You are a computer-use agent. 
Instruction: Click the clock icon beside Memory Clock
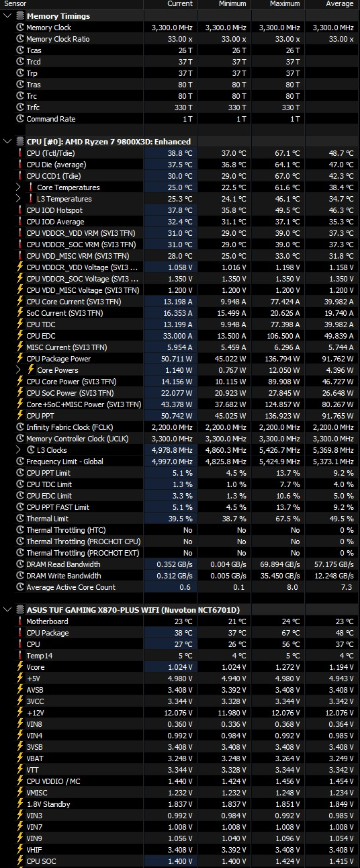pyautogui.click(x=20, y=28)
